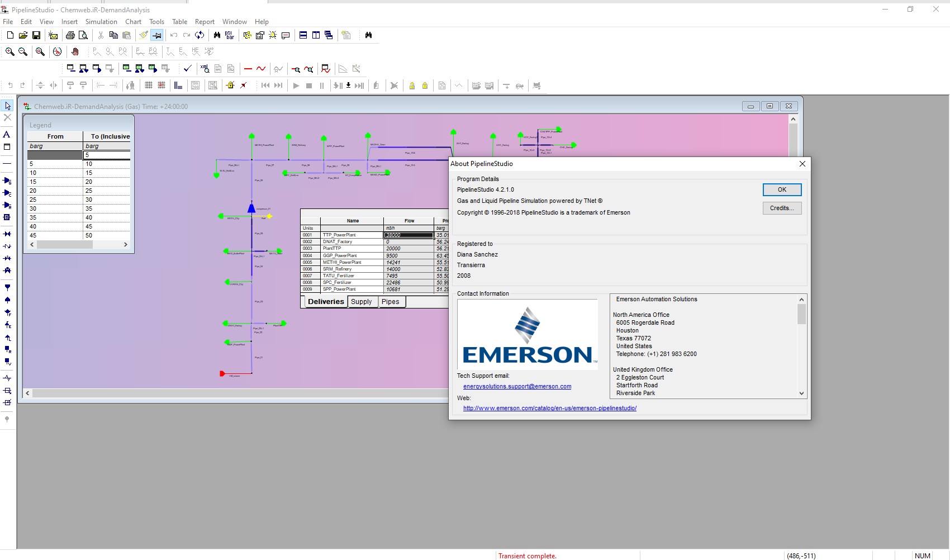Click the 'To (Inclusive' legend column header

tap(107, 136)
